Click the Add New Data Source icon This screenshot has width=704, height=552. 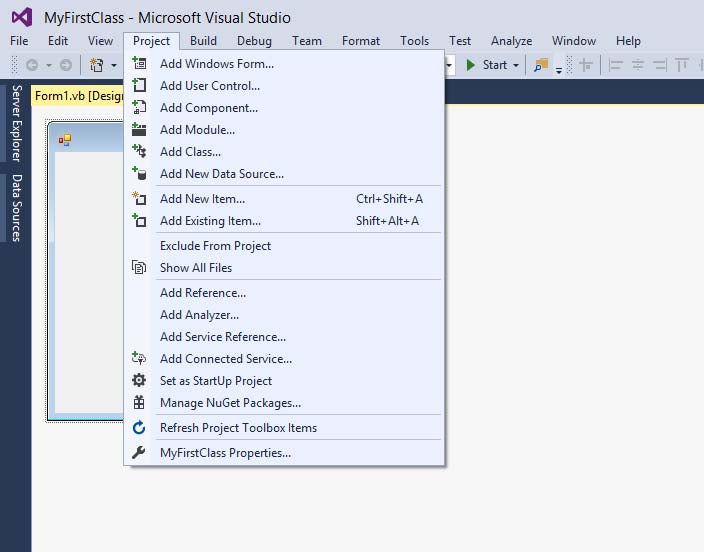click(140, 174)
